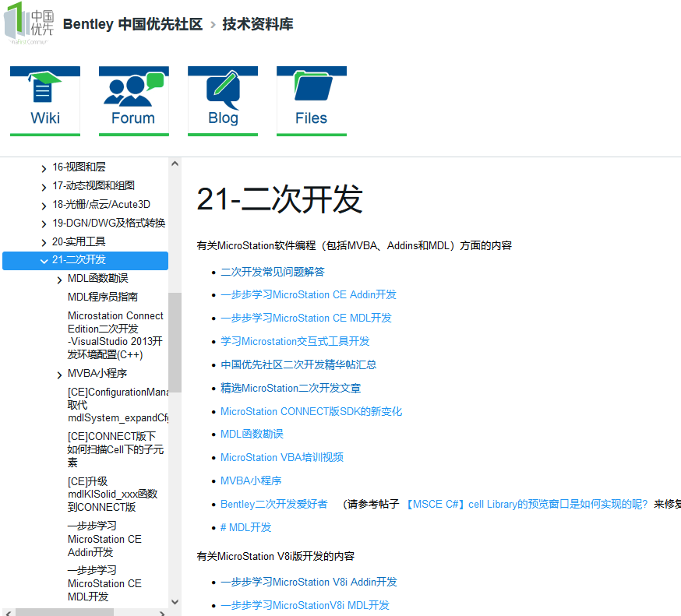Image resolution: width=681 pixels, height=616 pixels.
Task: Click the 21-二次开发 page heading
Action: point(280,199)
